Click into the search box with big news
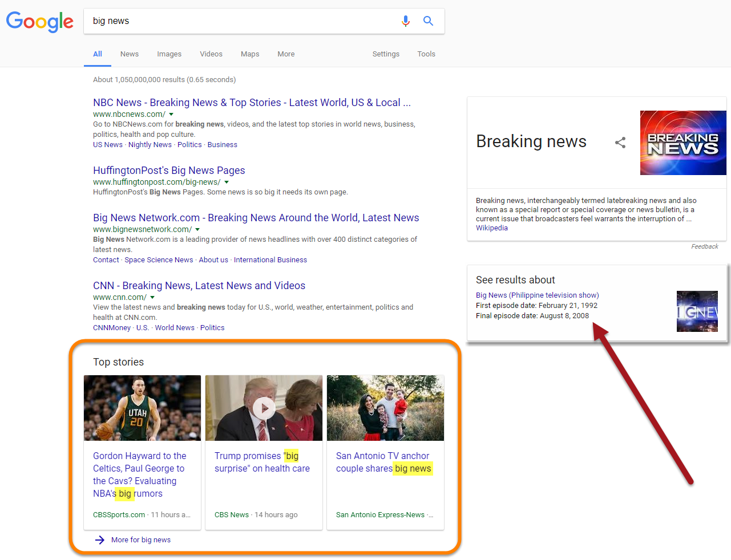The image size is (731, 560). 240,21
